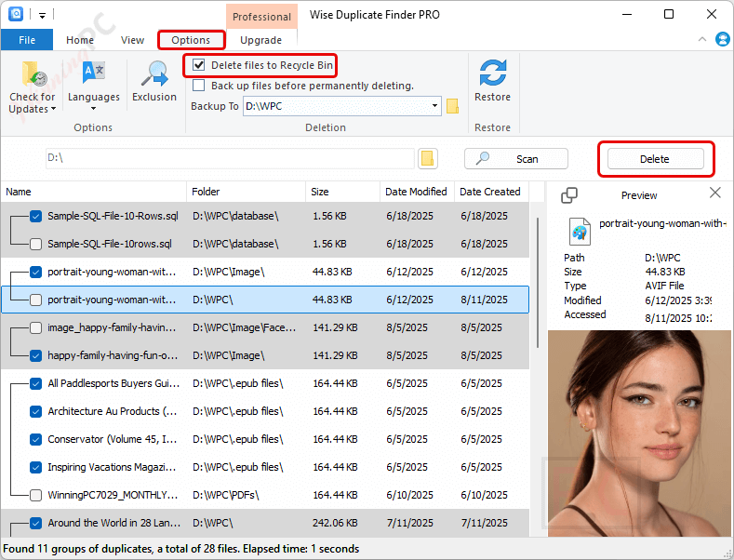The width and height of the screenshot is (734, 560).
Task: Browse scan folder with yellow folder icon
Action: point(427,159)
